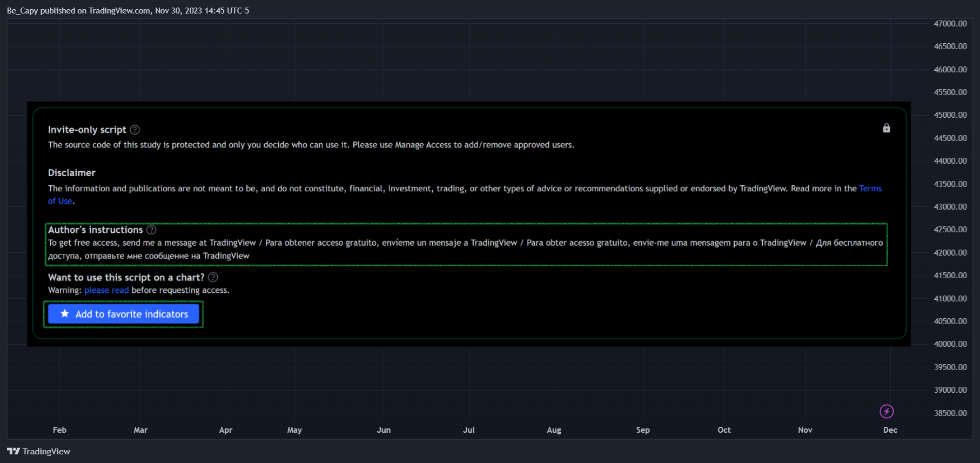This screenshot has height=463, width=980.
Task: Click the 43500.00 price label
Action: 950,184
